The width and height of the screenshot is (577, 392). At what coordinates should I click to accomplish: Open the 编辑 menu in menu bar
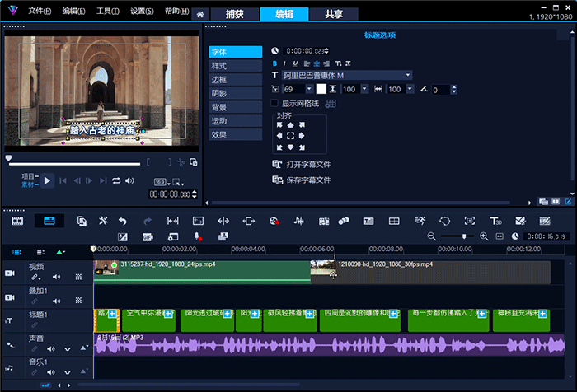click(73, 11)
